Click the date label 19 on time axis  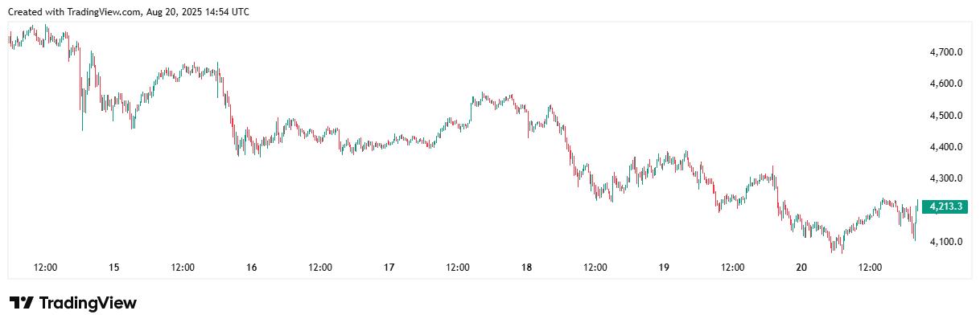point(665,268)
